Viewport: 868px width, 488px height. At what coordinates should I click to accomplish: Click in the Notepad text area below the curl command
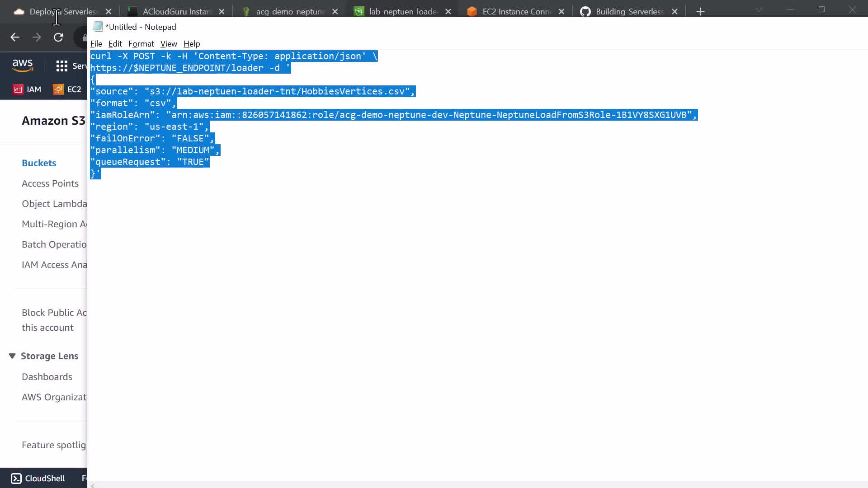point(452,316)
